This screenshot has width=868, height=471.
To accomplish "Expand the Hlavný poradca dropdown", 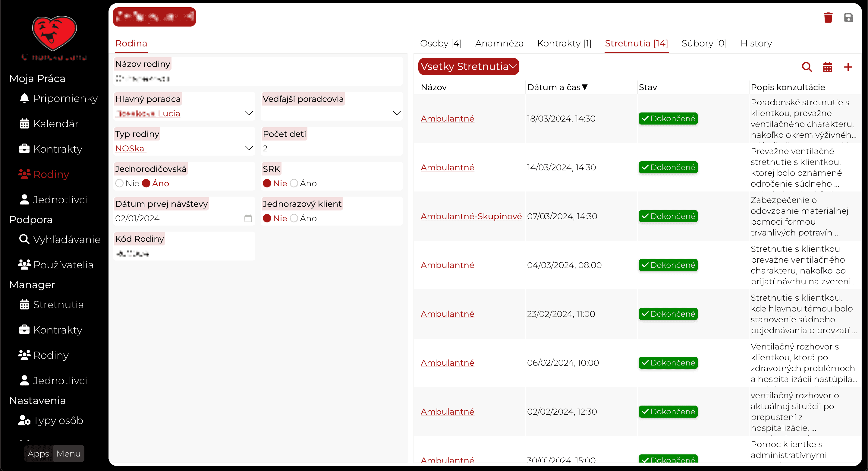I will click(249, 113).
